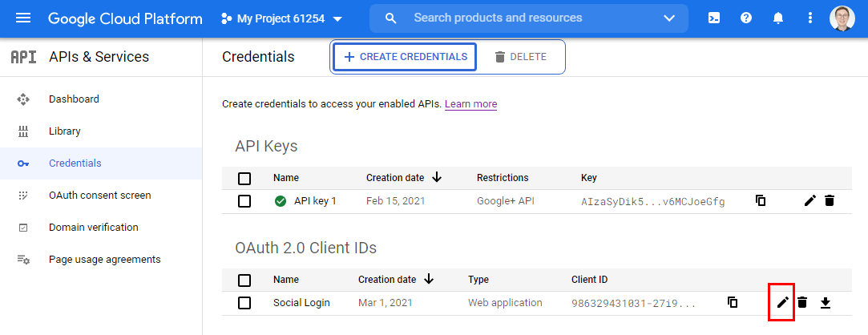Click the OAuth 2.0 Client IDs section heading
Screen dimensions: 868x335
pos(305,248)
